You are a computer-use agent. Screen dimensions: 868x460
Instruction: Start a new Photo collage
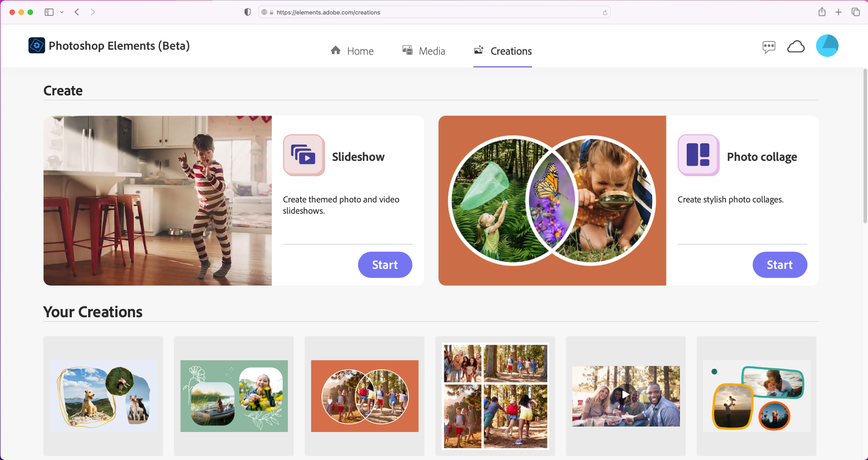779,265
